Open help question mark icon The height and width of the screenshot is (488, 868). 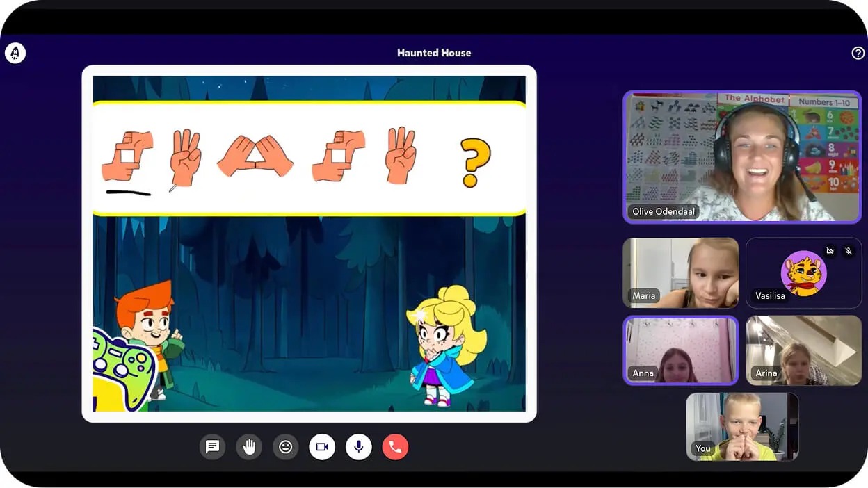(858, 53)
